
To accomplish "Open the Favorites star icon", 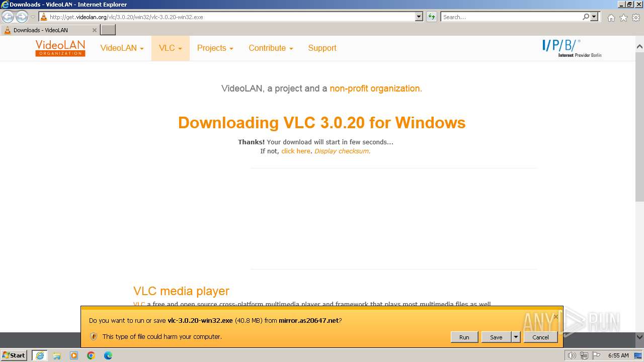I will pyautogui.click(x=623, y=18).
